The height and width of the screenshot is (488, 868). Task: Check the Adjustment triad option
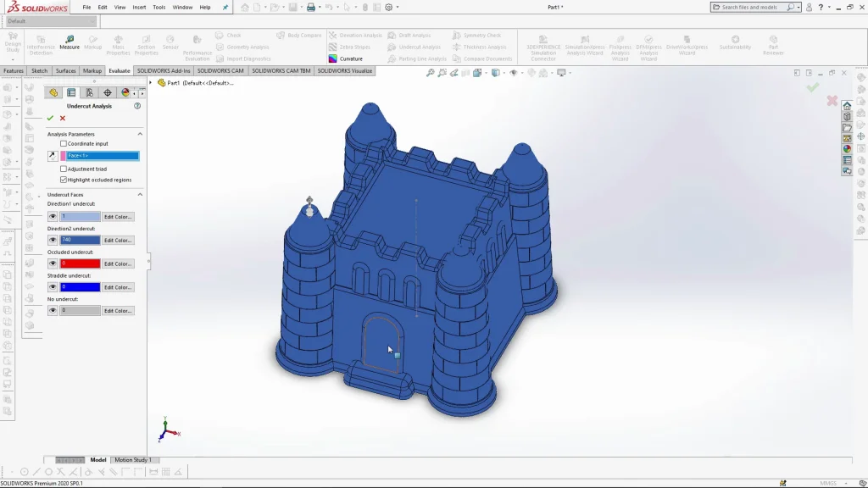[x=64, y=169]
